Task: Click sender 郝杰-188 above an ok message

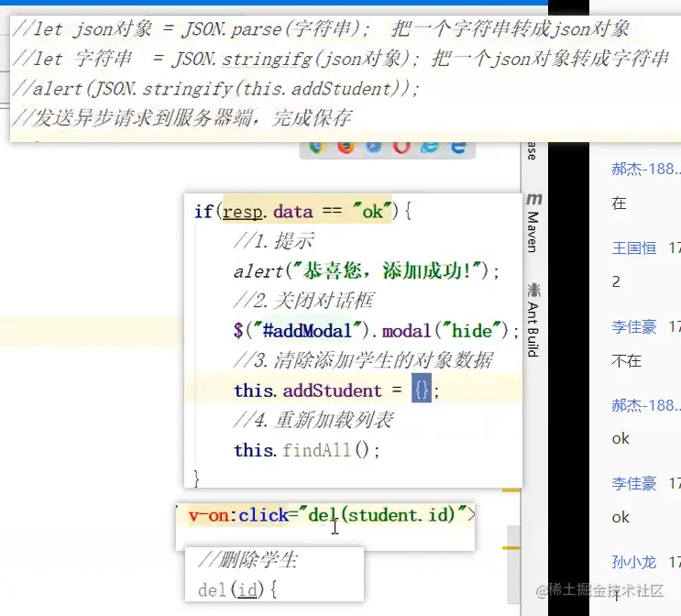Action: pyautogui.click(x=646, y=405)
